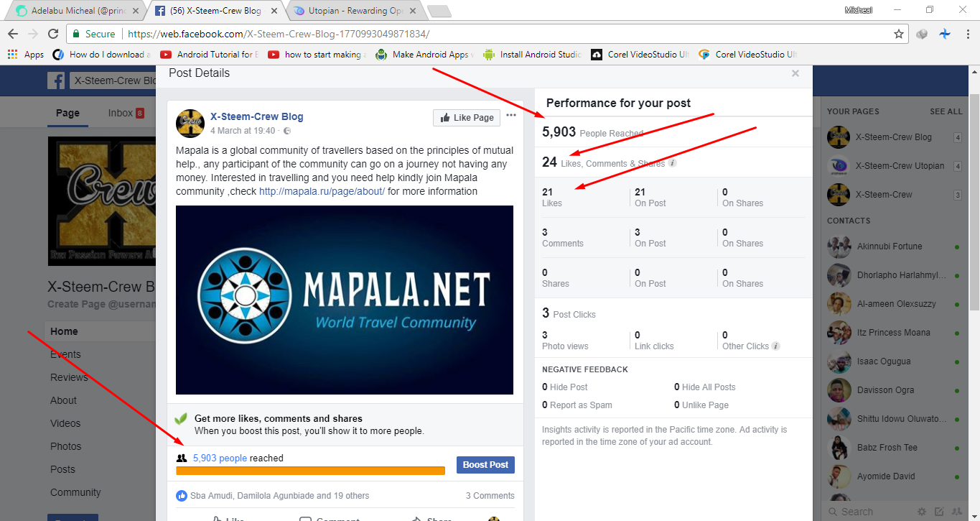Click the X-Steem-Crew Blog avatar in the post
This screenshot has height=521, width=980.
click(190, 124)
